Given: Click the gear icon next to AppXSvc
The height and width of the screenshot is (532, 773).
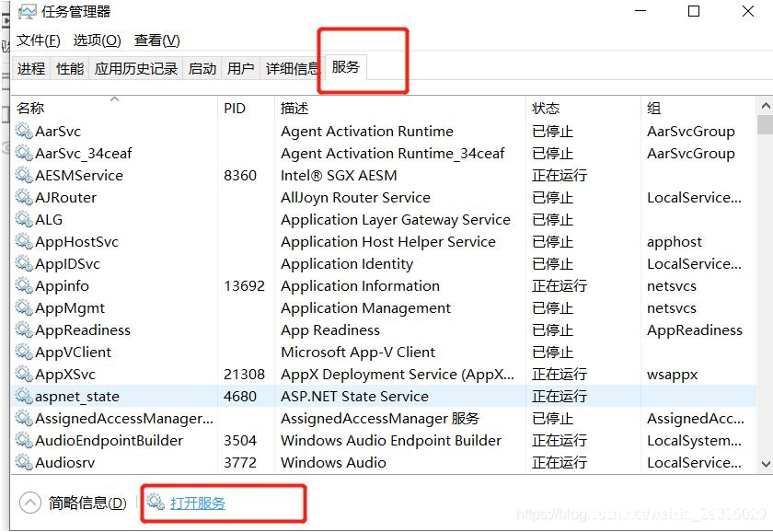Looking at the screenshot, I should [23, 374].
